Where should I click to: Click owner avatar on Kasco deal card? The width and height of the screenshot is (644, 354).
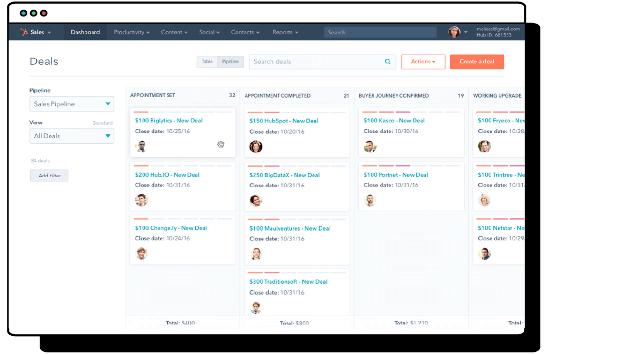370,146
